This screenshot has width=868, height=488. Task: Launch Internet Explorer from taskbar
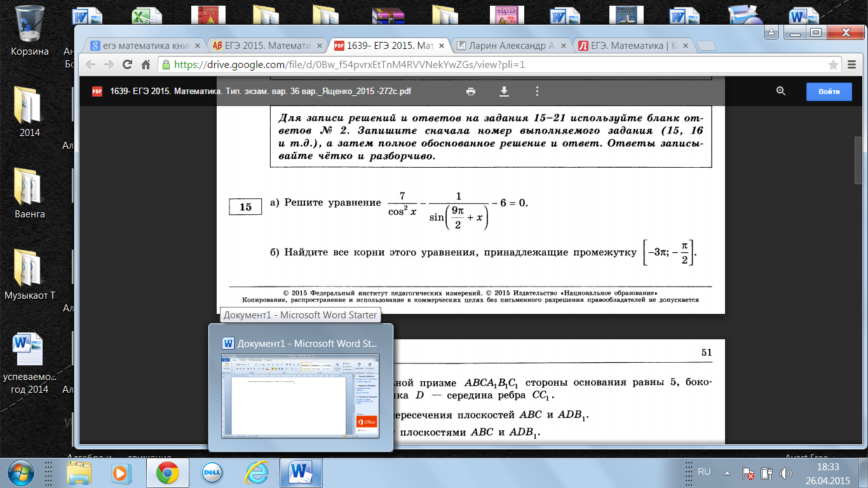[256, 473]
